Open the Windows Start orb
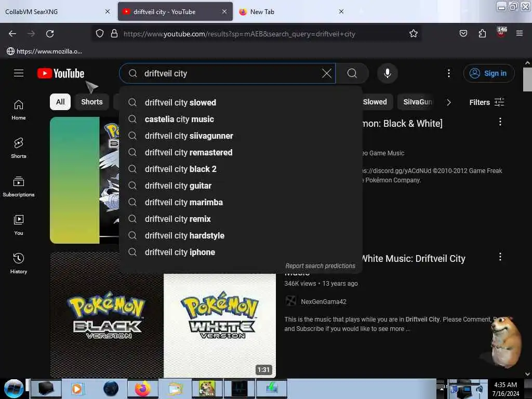 pyautogui.click(x=14, y=389)
